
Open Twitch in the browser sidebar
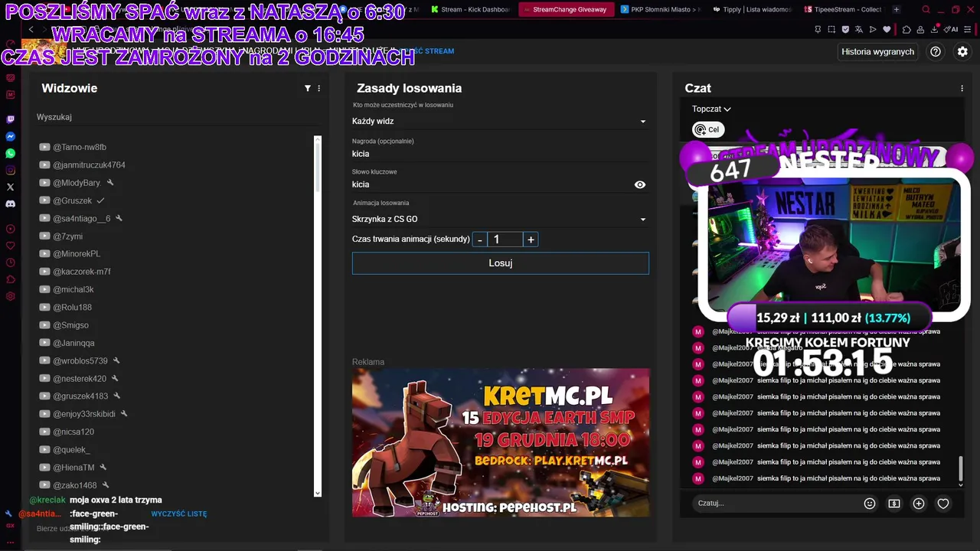click(11, 119)
